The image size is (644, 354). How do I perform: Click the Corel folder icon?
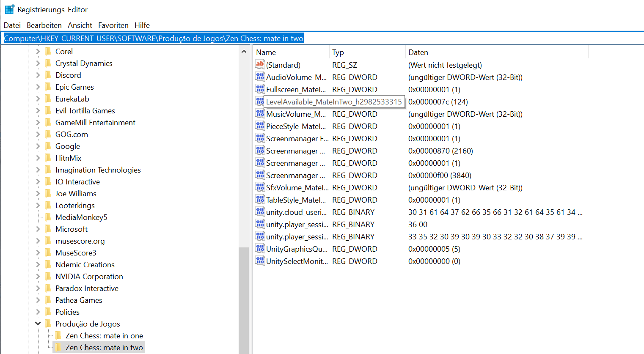[x=48, y=51]
